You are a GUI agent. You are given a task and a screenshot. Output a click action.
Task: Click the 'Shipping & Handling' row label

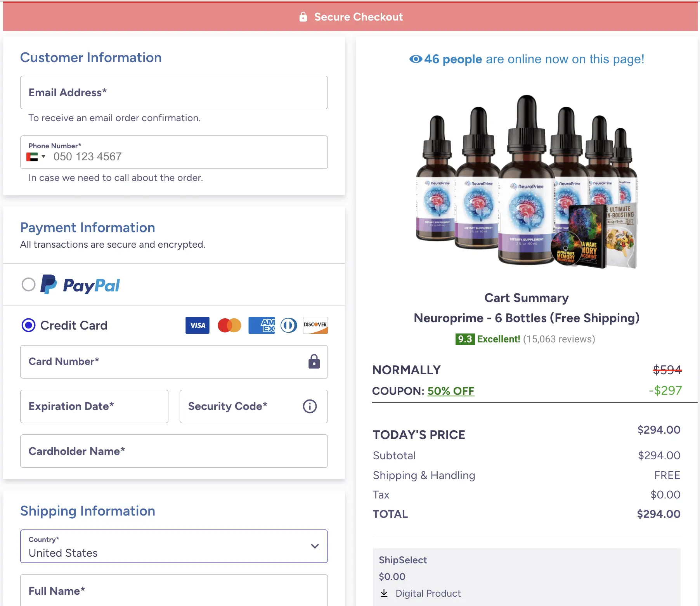click(424, 475)
